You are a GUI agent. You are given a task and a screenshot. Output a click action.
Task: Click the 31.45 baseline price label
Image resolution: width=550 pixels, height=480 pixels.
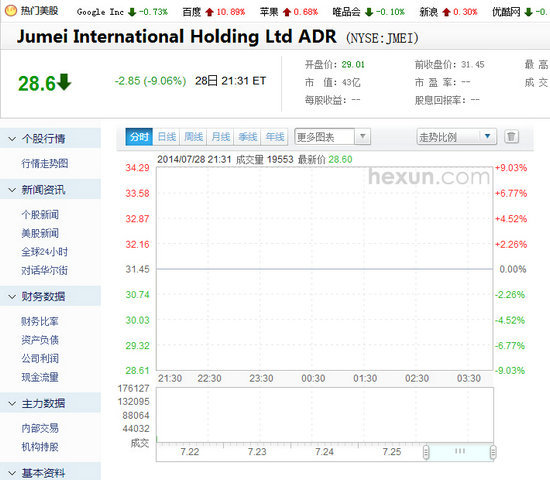click(137, 269)
